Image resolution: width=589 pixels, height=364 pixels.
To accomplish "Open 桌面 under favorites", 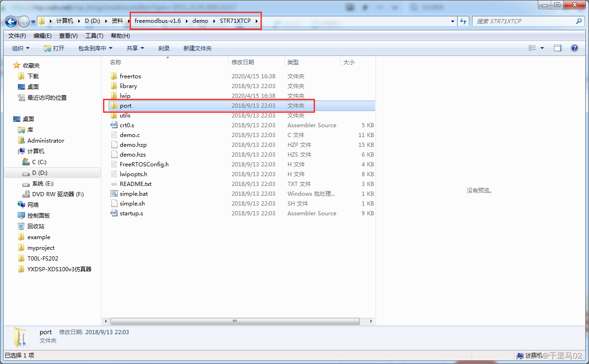I will pos(33,87).
